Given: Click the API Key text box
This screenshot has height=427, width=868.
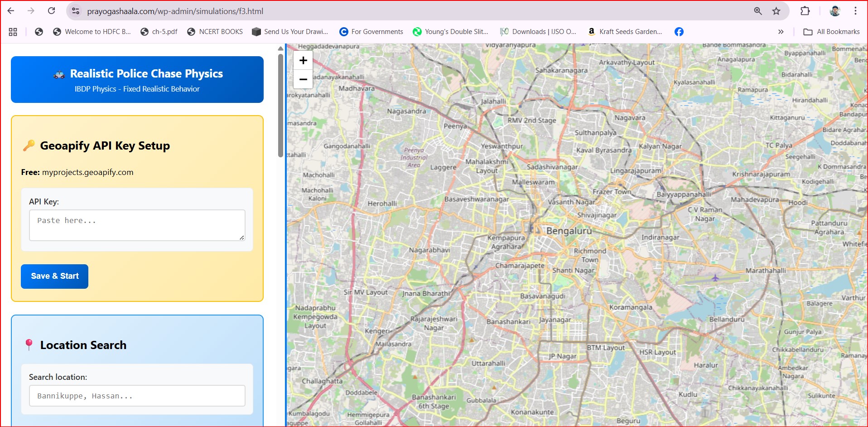Looking at the screenshot, I should (x=137, y=225).
